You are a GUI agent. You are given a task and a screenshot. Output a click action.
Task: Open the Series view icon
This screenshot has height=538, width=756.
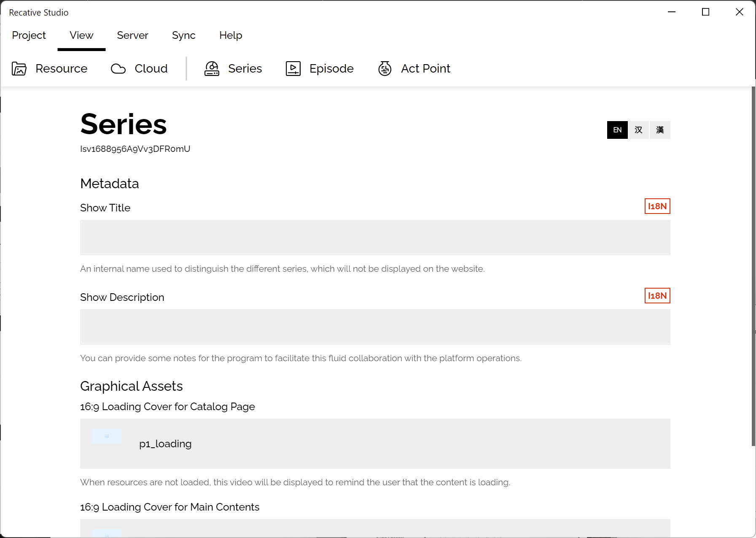[x=212, y=68]
